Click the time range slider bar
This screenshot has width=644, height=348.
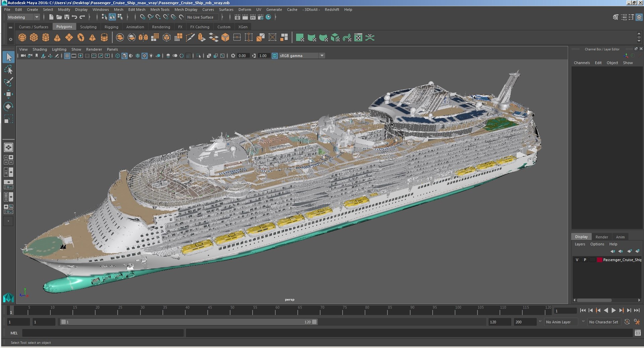(x=189, y=322)
